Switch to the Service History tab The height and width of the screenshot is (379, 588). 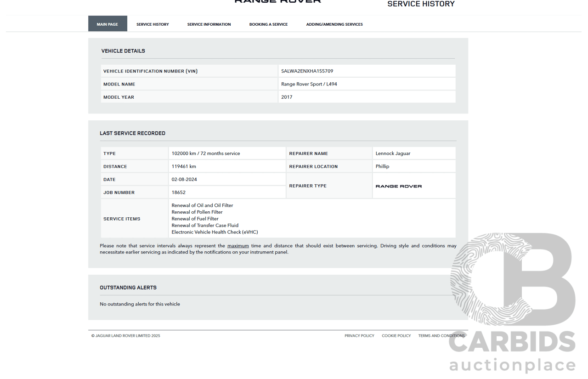(153, 24)
